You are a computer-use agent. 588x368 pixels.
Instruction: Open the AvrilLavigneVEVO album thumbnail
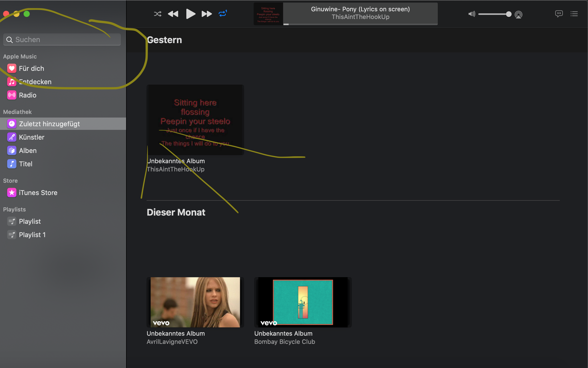click(195, 302)
